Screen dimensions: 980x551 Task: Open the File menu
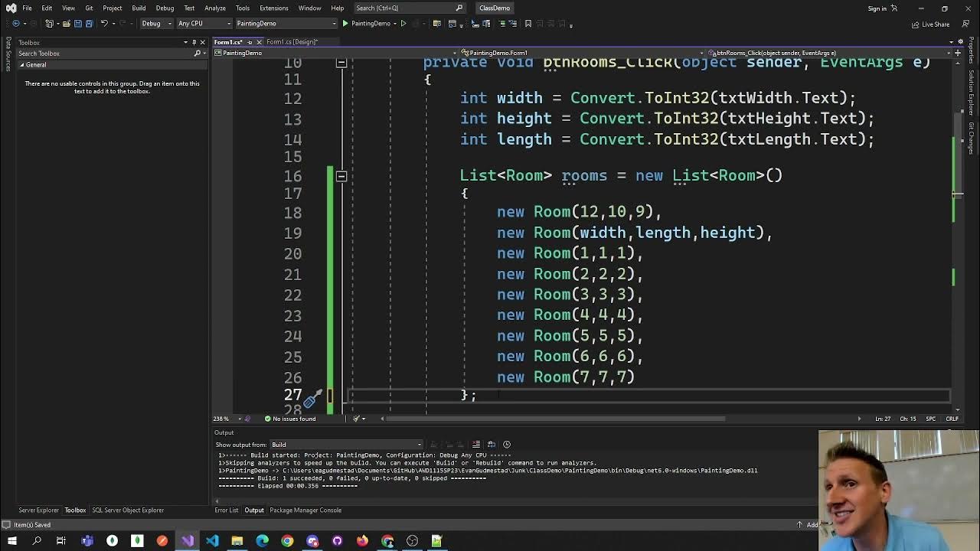[27, 8]
